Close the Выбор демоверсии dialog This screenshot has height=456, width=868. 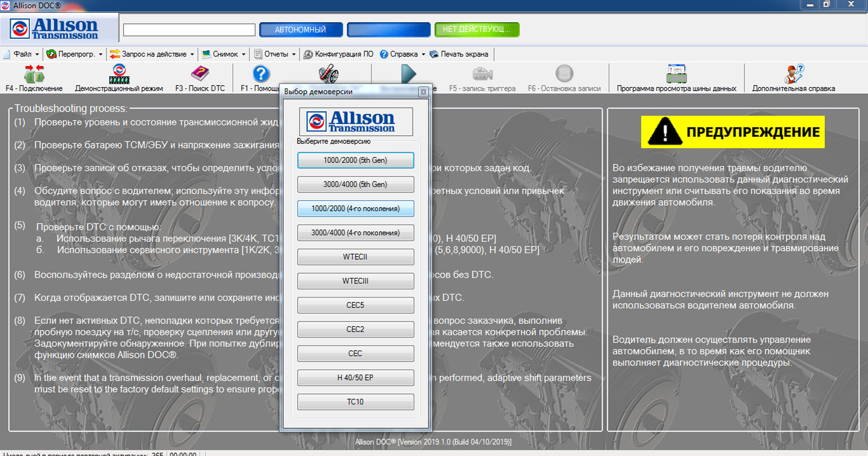(x=423, y=92)
